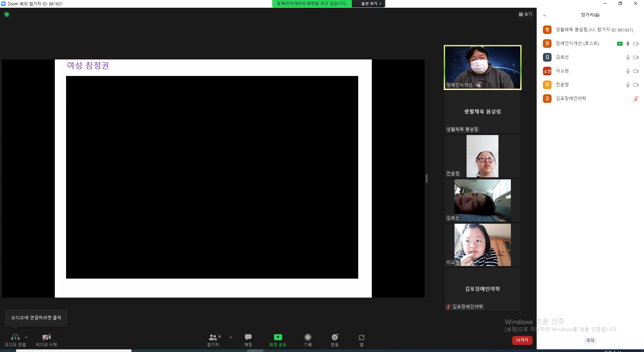Open the 채팅 chat icon
644x352 pixels.
pyautogui.click(x=248, y=337)
